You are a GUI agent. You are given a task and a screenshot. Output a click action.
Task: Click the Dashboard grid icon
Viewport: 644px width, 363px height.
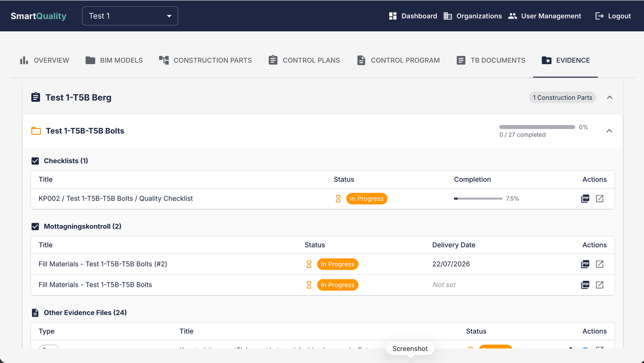pyautogui.click(x=393, y=16)
